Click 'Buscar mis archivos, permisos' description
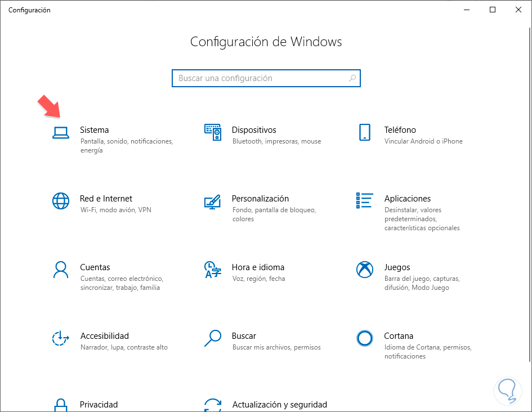 click(276, 347)
